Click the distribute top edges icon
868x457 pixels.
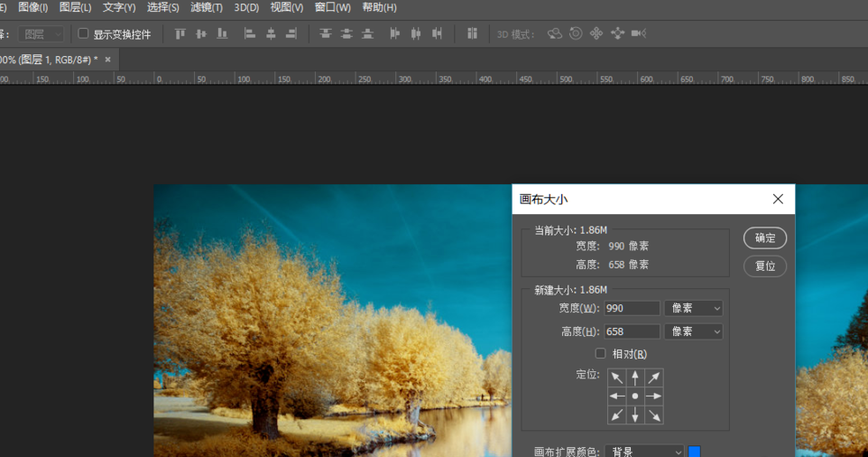[x=326, y=34]
